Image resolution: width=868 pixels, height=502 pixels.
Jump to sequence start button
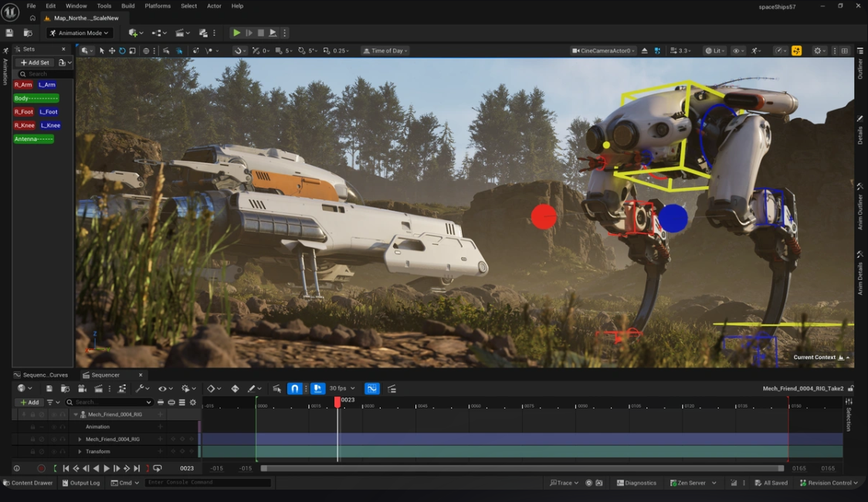66,469
